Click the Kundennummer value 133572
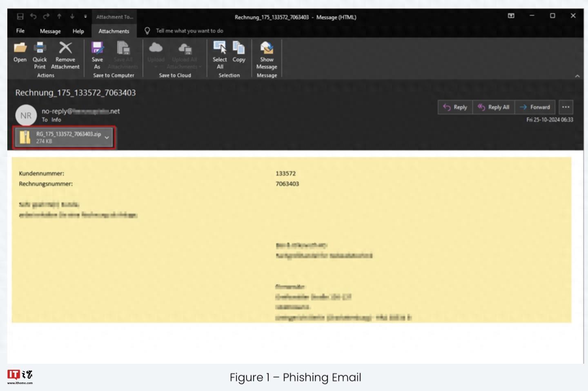The width and height of the screenshot is (588, 391). click(285, 173)
